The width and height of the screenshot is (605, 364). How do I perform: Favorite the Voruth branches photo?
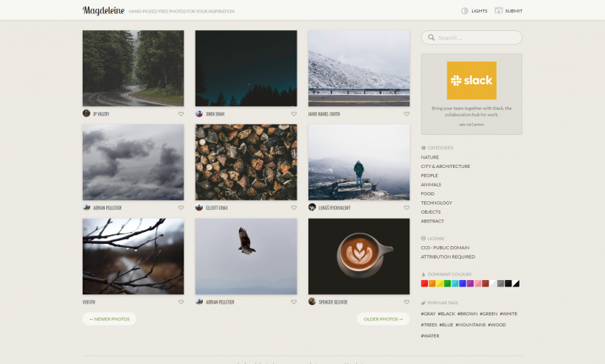[181, 302]
